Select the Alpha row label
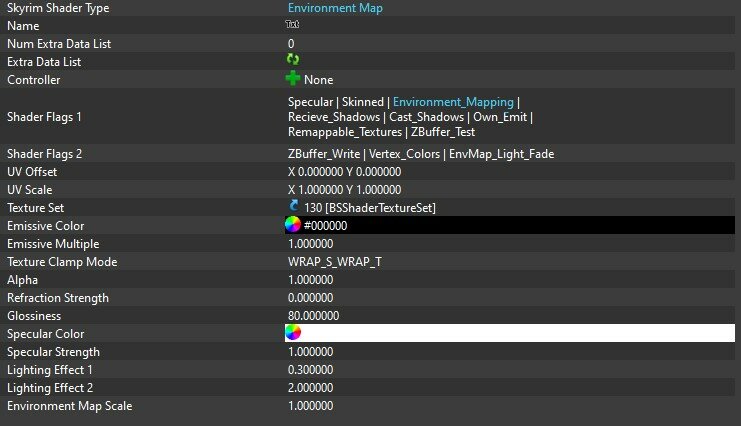The width and height of the screenshot is (741, 426). point(22,280)
